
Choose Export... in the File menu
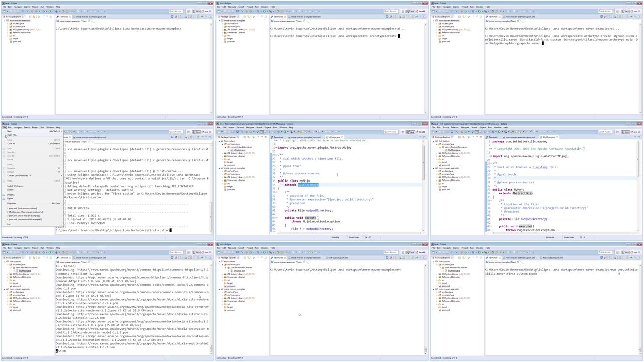point(33,198)
